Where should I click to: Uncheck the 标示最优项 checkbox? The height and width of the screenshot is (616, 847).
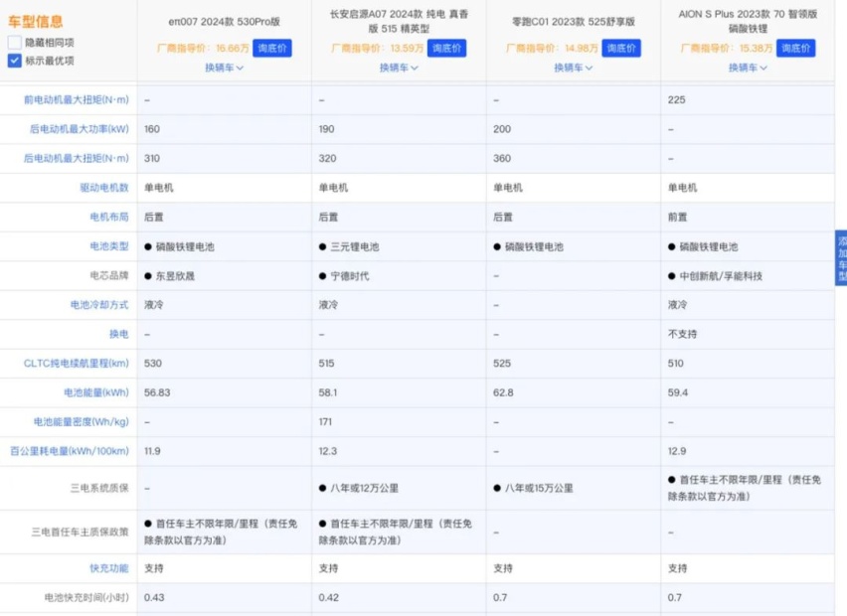pyautogui.click(x=15, y=60)
